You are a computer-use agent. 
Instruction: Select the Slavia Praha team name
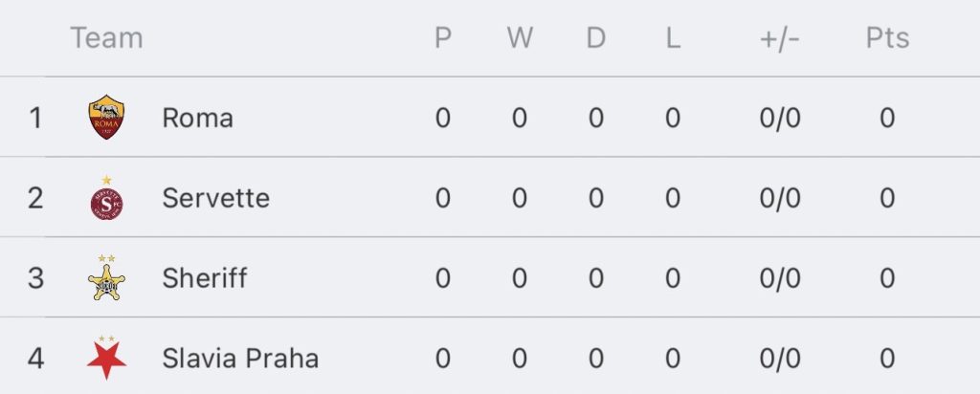pyautogui.click(x=240, y=359)
